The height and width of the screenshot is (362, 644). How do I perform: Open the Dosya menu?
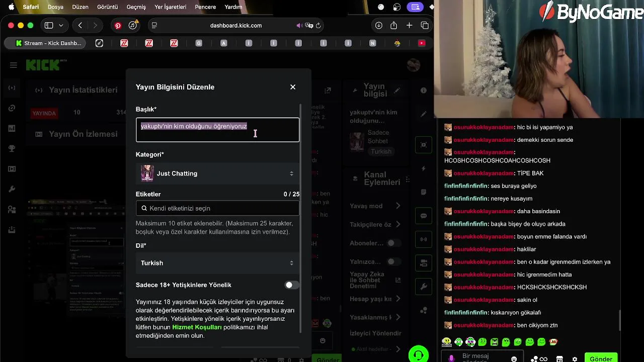tap(55, 7)
